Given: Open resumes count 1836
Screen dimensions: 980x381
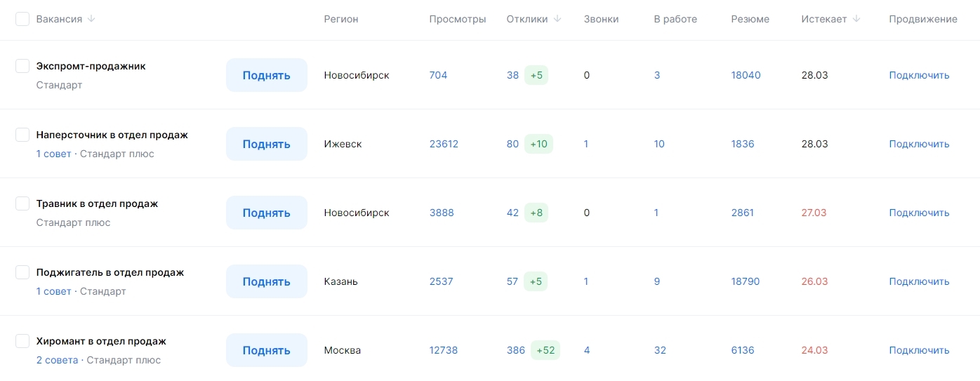Looking at the screenshot, I should coord(743,144).
